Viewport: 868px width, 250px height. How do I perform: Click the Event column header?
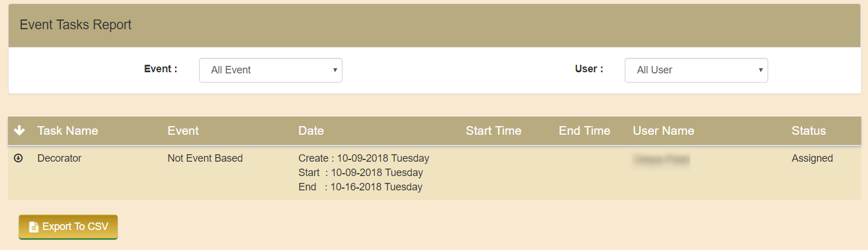[x=183, y=131]
